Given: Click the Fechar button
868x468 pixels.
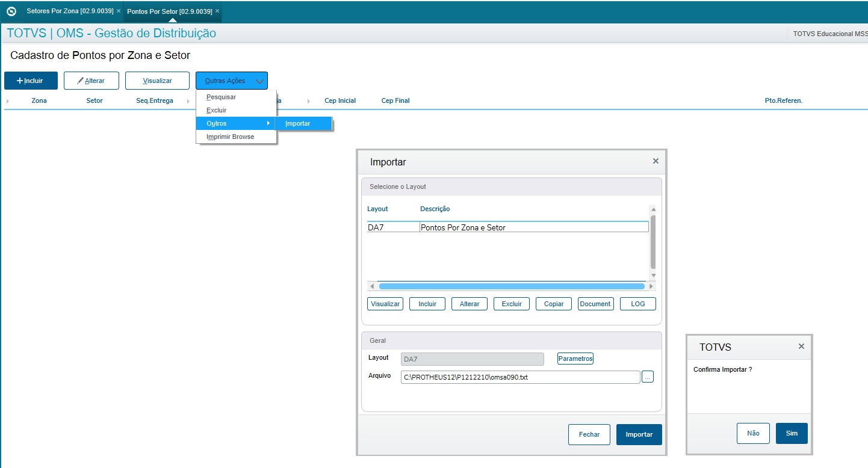Looking at the screenshot, I should pos(589,434).
